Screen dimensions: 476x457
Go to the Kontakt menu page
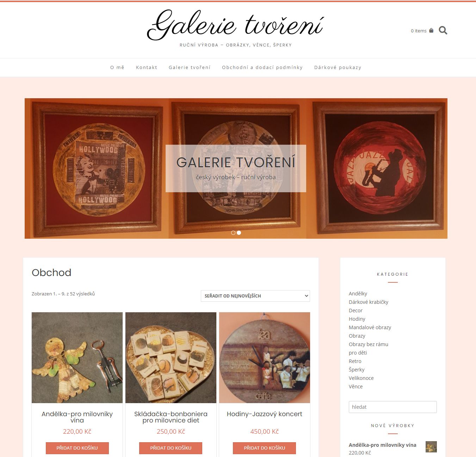[147, 67]
